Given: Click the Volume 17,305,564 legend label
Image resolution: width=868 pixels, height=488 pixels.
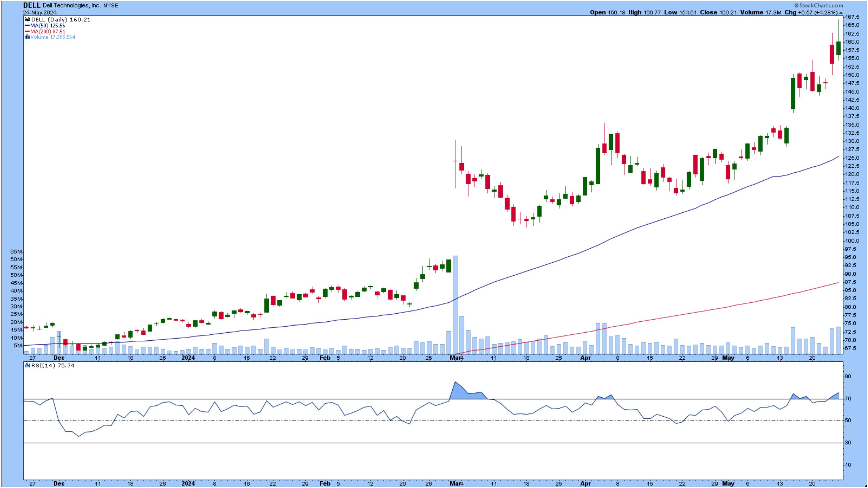Looking at the screenshot, I should click(x=53, y=37).
